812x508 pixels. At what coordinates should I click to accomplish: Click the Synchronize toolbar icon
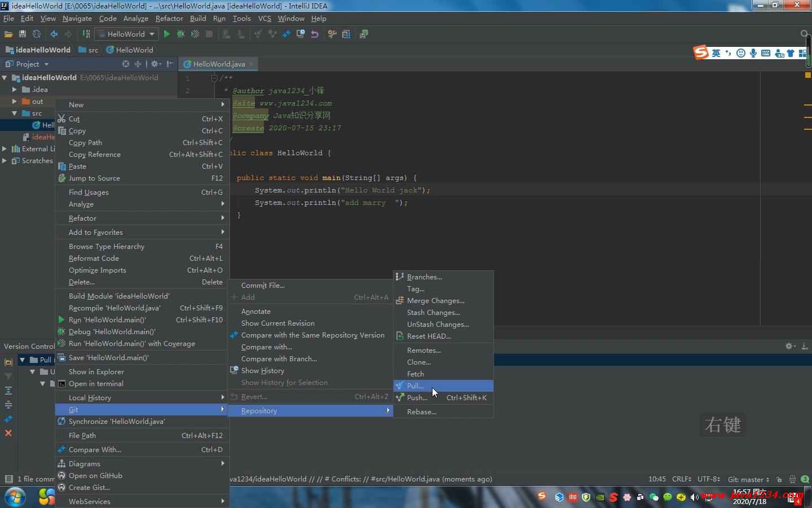[37, 34]
